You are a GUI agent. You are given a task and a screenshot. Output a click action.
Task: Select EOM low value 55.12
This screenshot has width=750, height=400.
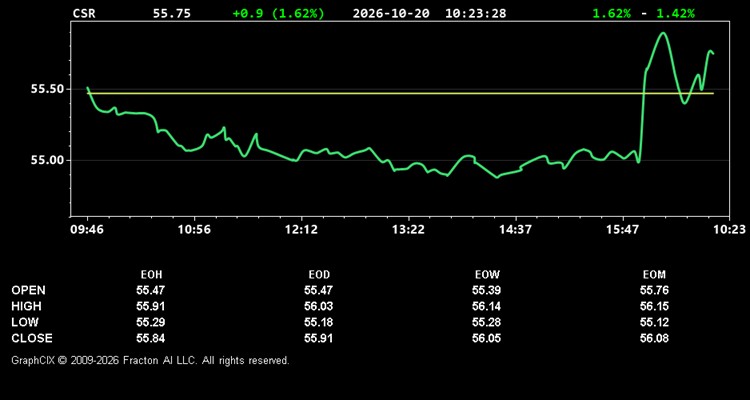[x=654, y=322]
